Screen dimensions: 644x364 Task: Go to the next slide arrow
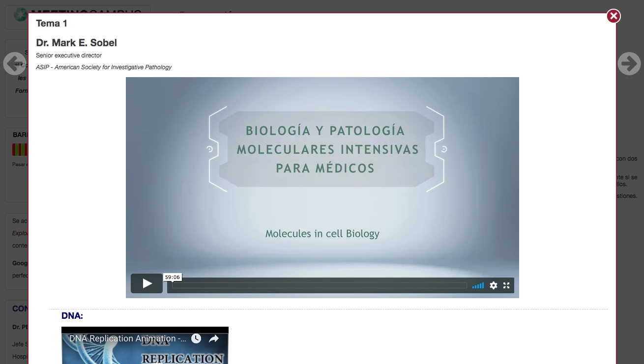pyautogui.click(x=629, y=63)
